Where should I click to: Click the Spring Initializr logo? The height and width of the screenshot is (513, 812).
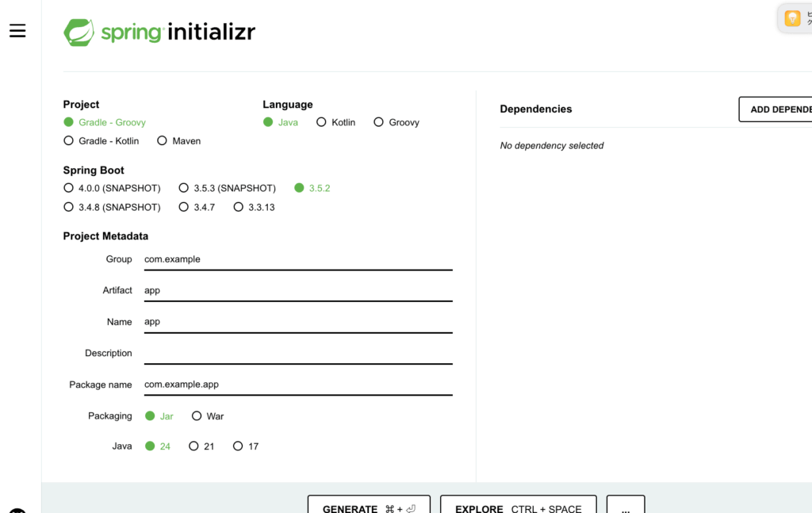point(159,32)
